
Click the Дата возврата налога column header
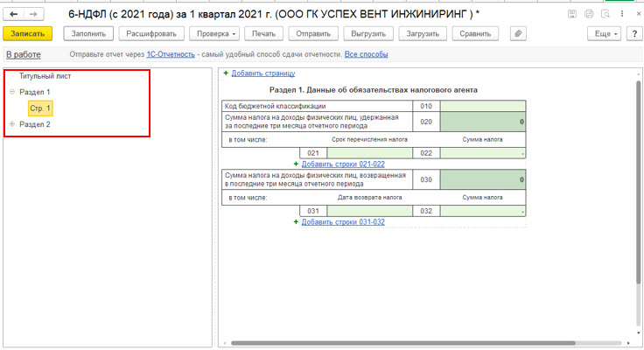tap(369, 197)
